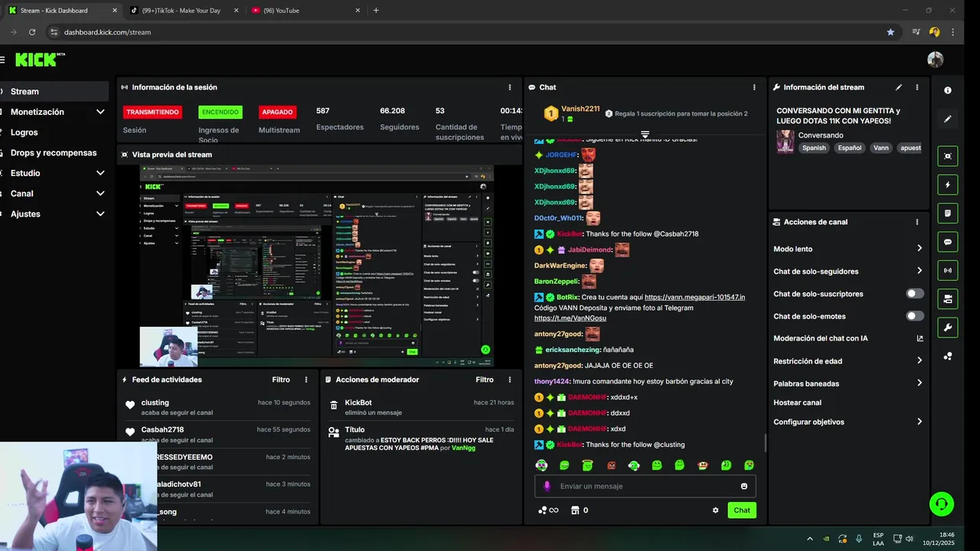The width and height of the screenshot is (980, 551).
Task: Open the Chat panel three-dot menu
Action: pos(754,87)
